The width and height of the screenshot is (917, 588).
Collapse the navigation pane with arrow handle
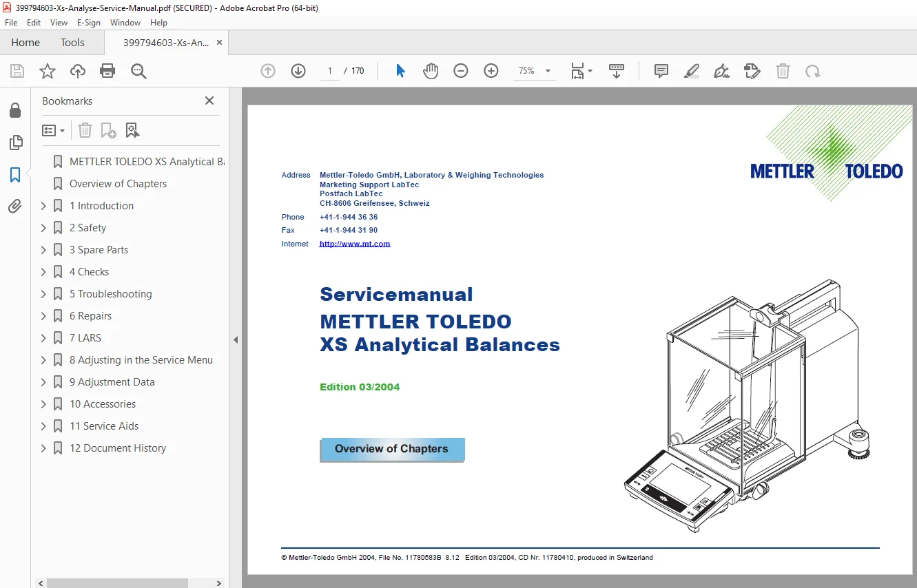(236, 339)
